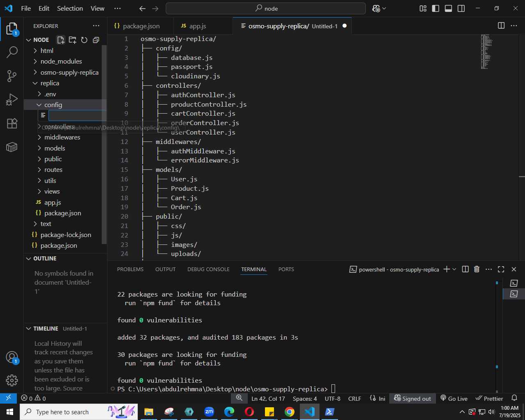Customize layout from title bar icon
The height and width of the screenshot is (420, 525).
pos(423,9)
